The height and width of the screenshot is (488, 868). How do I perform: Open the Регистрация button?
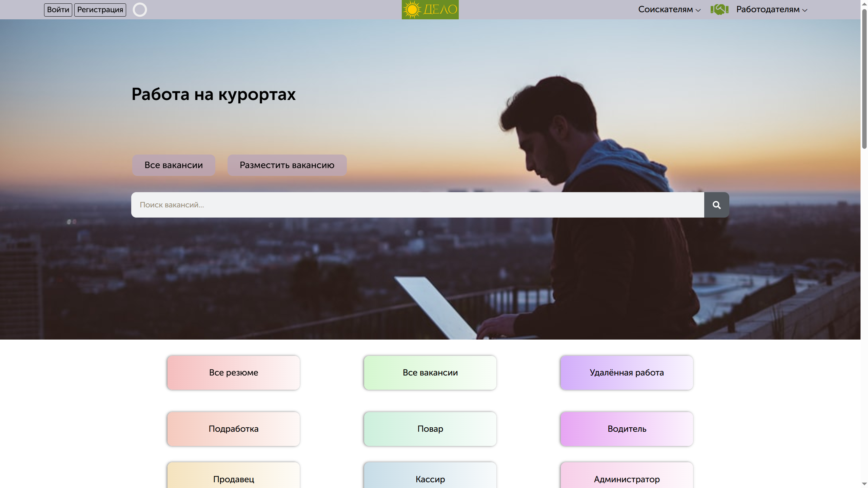click(100, 9)
